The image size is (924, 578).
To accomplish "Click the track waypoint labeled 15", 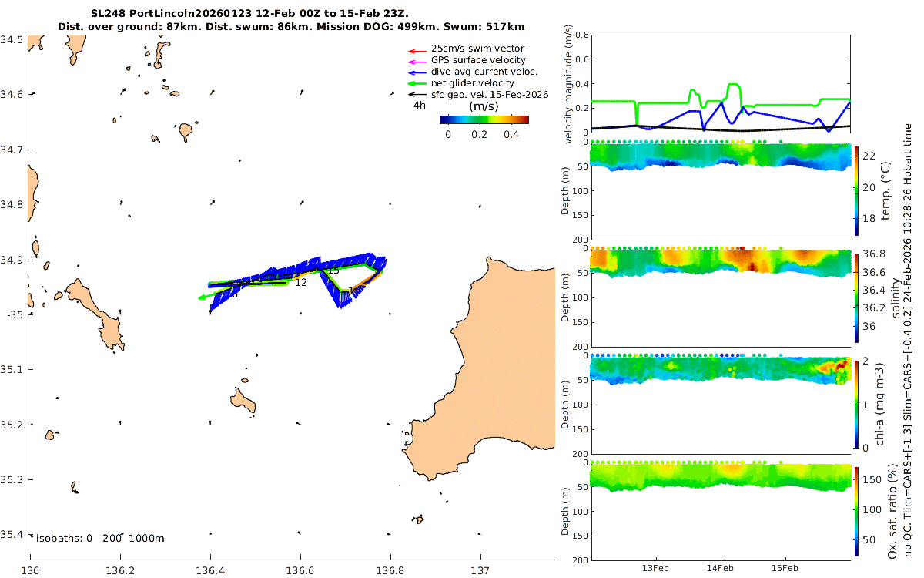I will pos(333,271).
